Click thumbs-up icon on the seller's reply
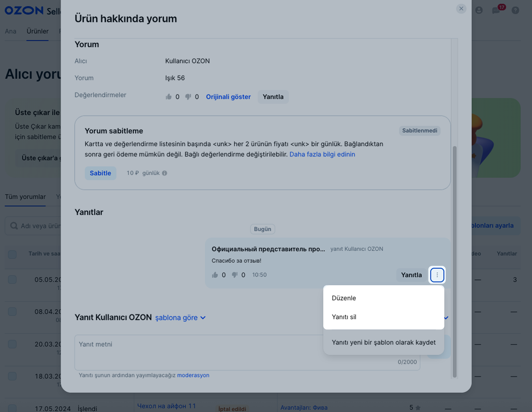This screenshot has height=412, width=532. (215, 275)
